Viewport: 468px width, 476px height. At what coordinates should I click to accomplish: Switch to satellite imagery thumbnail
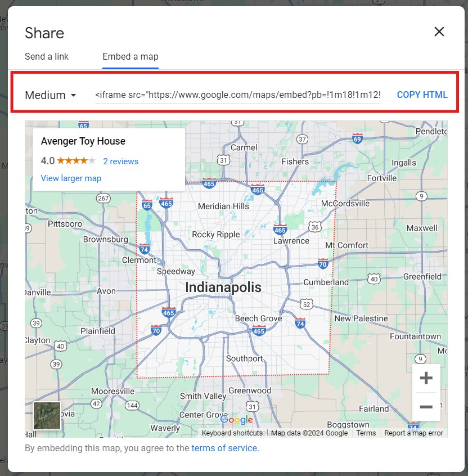tap(47, 416)
